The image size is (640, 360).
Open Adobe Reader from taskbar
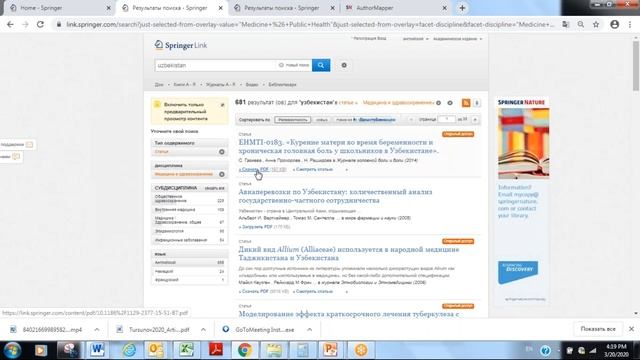point(216,350)
